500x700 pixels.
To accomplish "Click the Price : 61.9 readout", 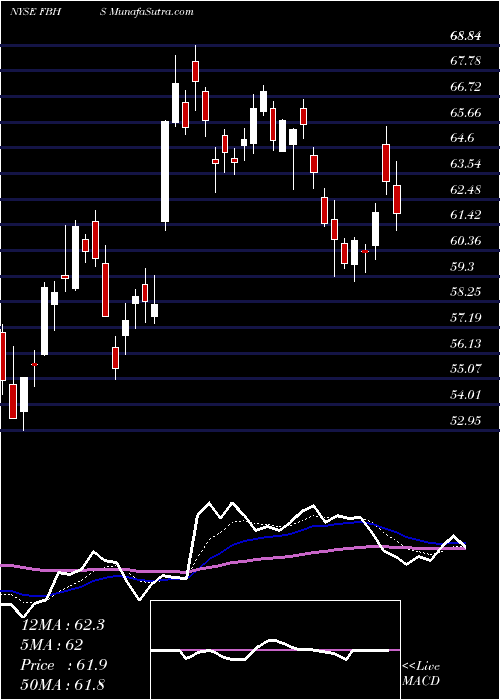I will 63,665.
